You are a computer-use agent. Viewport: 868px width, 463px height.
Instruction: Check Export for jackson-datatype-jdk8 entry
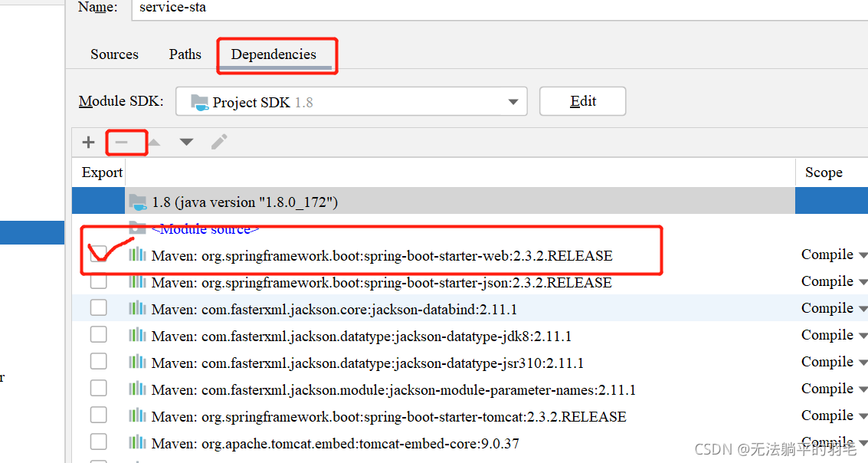98,334
